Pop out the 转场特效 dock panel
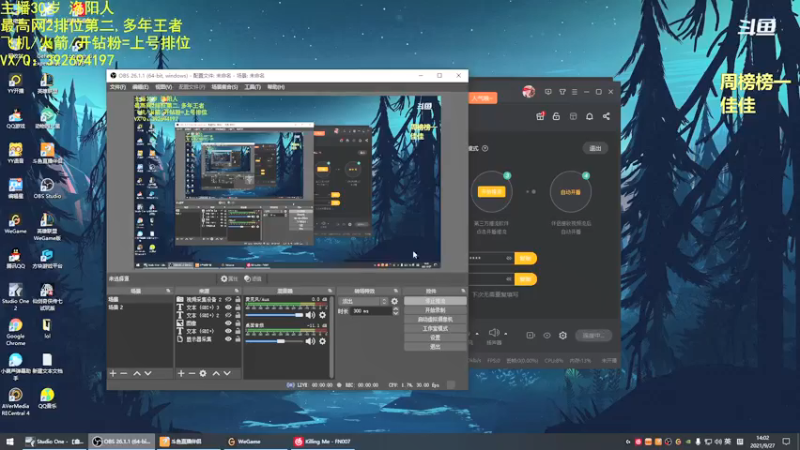 395,291
